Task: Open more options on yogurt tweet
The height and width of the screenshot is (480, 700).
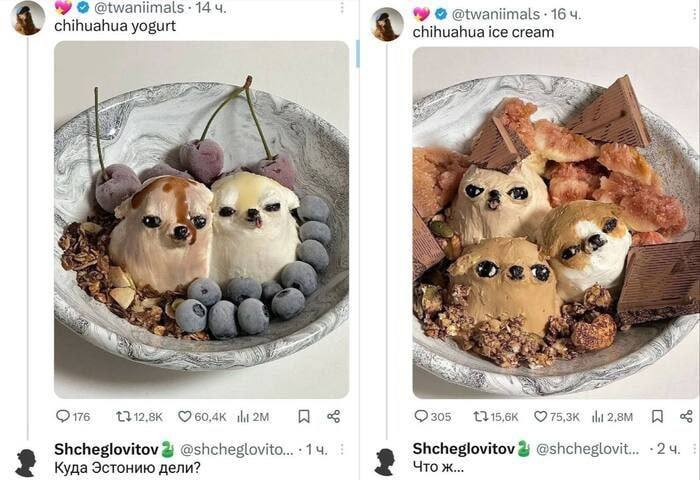Action: pos(342,7)
